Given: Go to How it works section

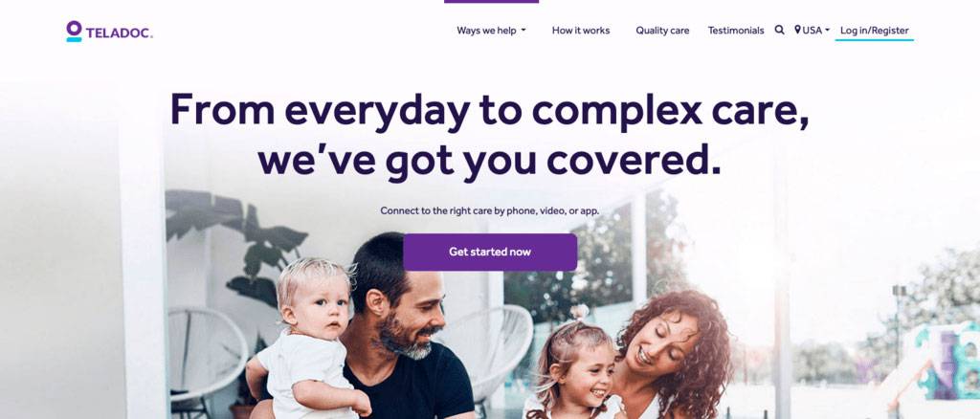Looking at the screenshot, I should point(581,30).
